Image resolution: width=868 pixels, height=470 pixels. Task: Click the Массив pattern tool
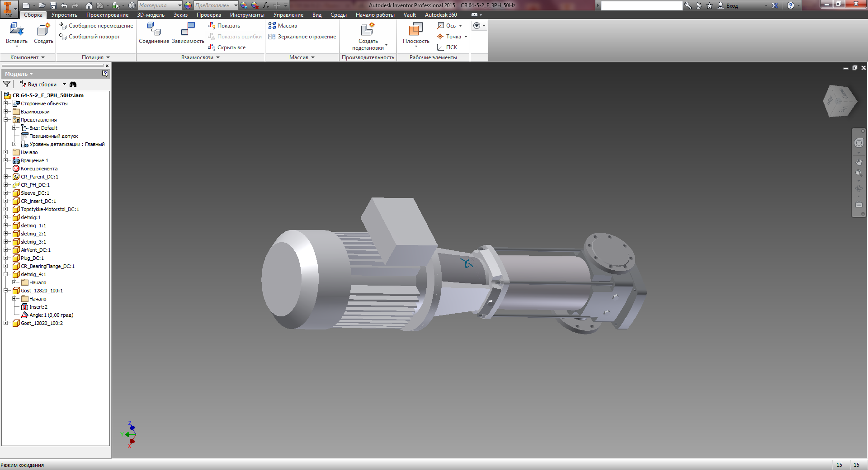[283, 26]
